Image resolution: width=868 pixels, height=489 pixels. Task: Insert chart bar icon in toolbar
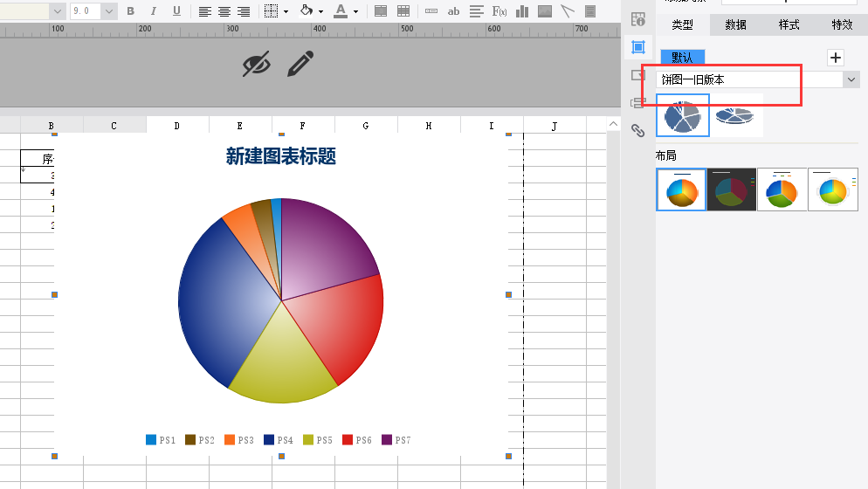pos(522,11)
